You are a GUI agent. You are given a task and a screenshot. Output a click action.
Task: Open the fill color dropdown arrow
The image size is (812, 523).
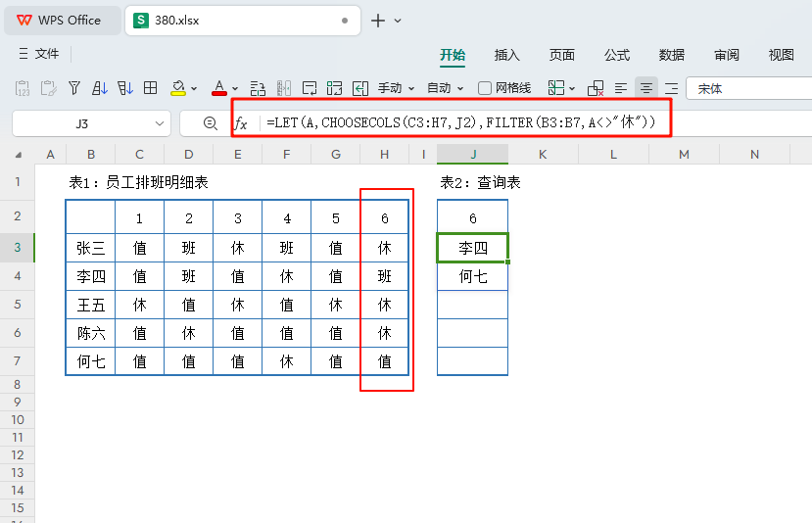coord(194,89)
